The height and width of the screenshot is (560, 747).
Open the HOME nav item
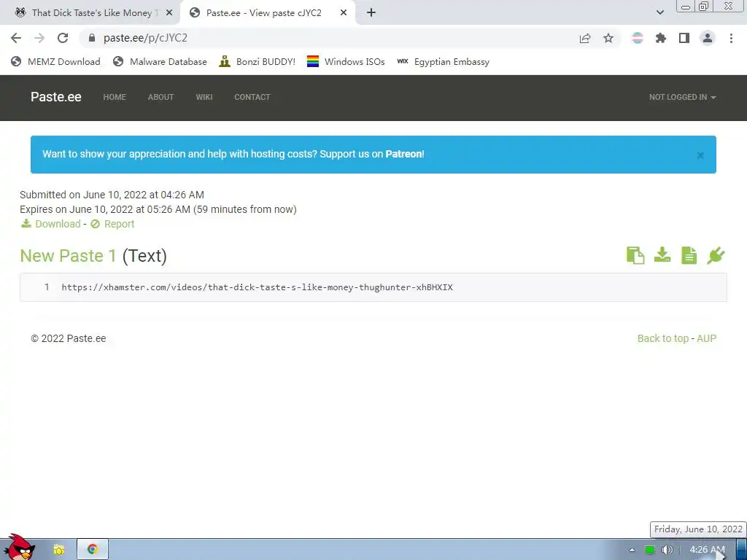115,97
